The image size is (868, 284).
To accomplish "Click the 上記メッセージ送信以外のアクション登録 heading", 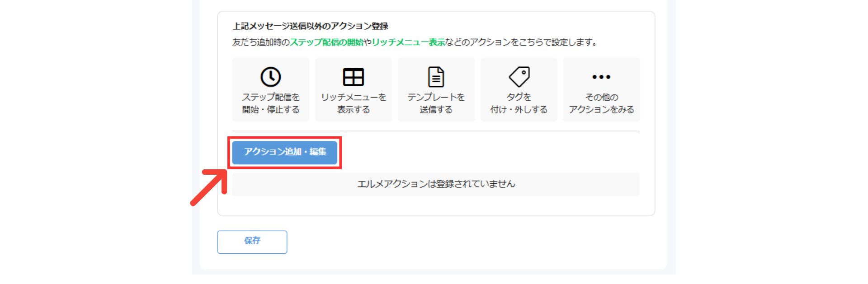I will click(310, 26).
